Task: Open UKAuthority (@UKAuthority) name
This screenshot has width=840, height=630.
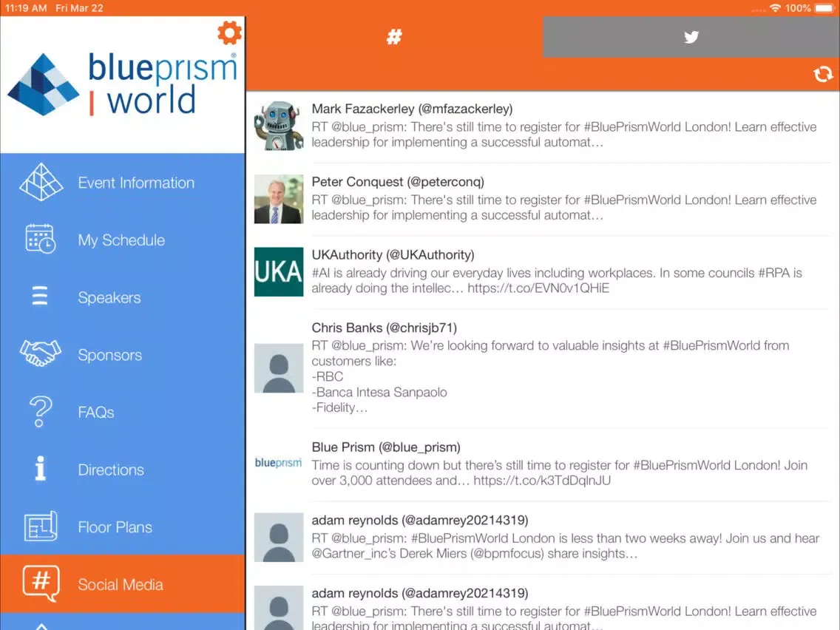Action: pyautogui.click(x=393, y=254)
